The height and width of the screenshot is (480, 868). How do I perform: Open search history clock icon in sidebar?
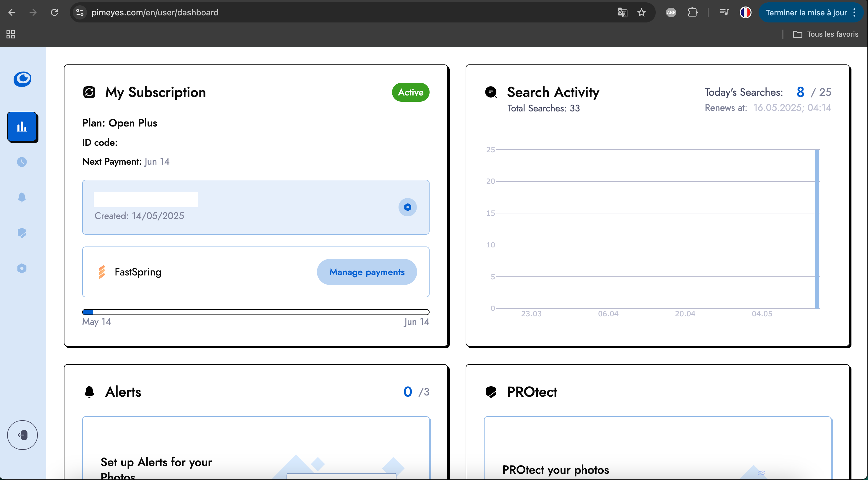click(22, 162)
